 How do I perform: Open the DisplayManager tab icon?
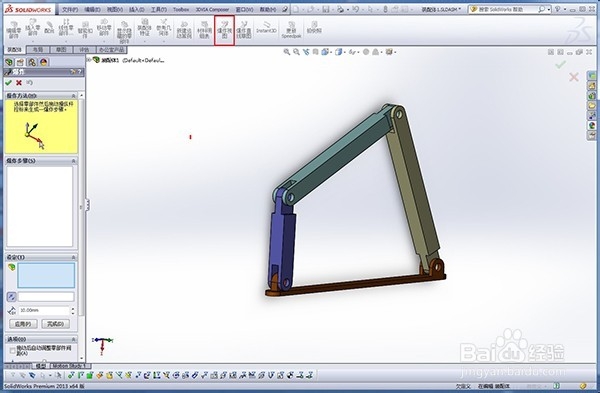(44, 62)
